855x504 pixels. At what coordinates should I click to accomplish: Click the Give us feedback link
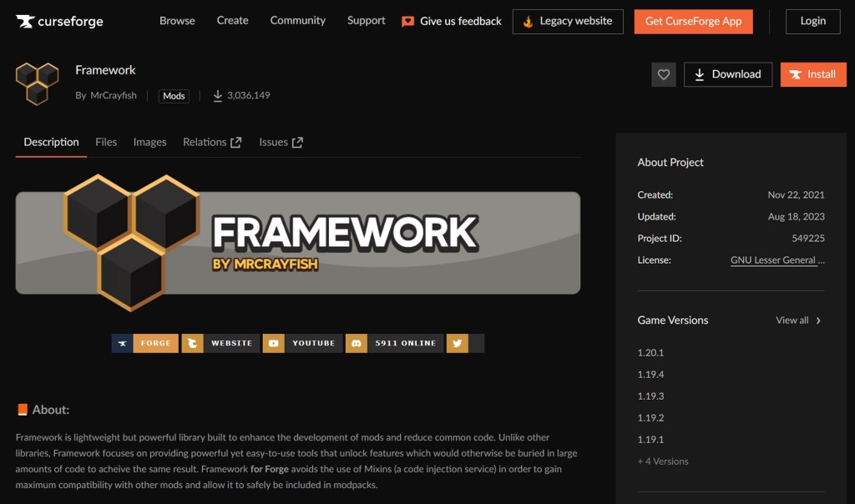pos(452,21)
